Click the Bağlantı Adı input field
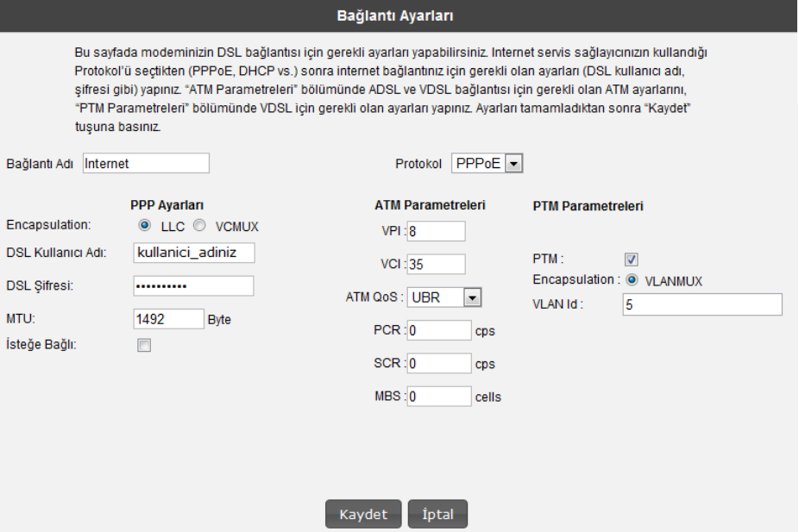 point(146,163)
